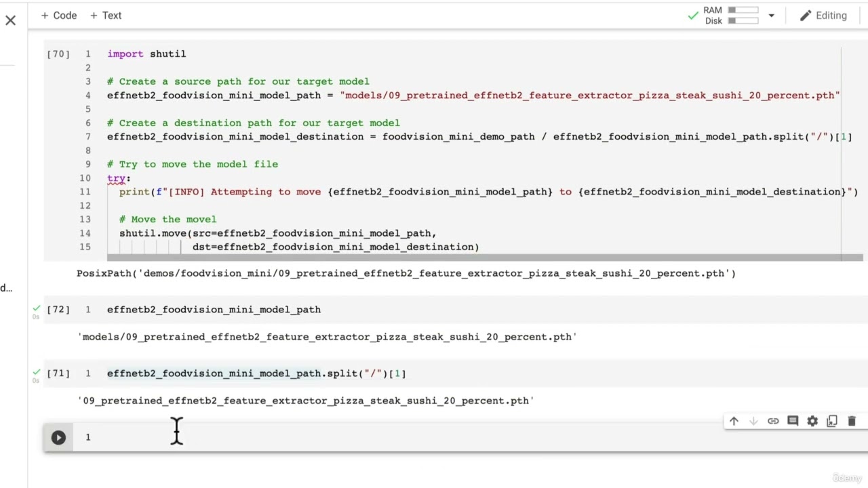Click comment '# Try to move the model file'
The width and height of the screenshot is (868, 488).
click(193, 164)
